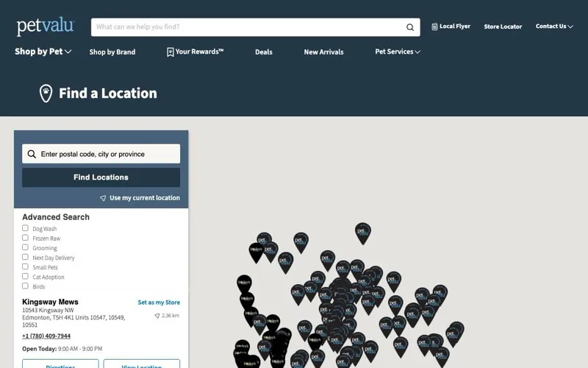Expand the Pet Services dropdown
This screenshot has height=368, width=588.
tap(398, 52)
